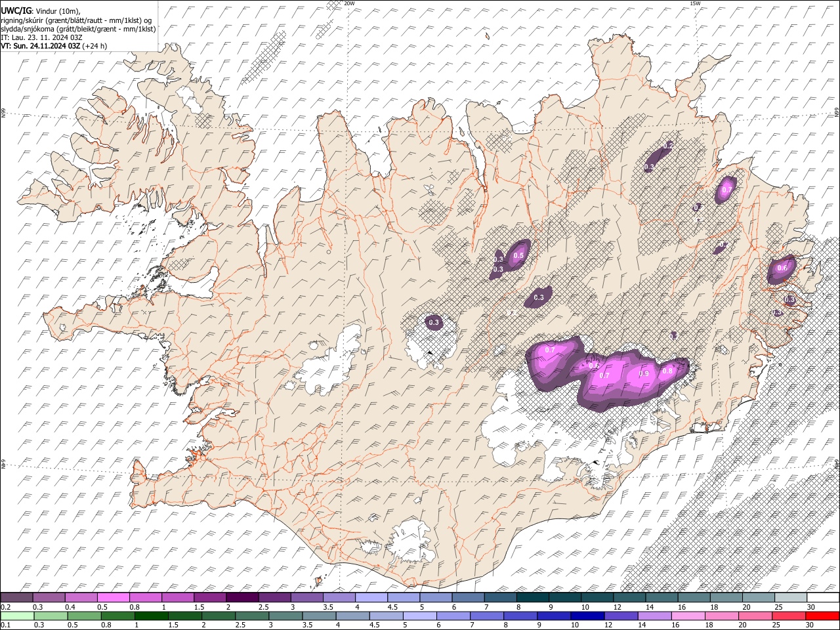Viewport: 840px width, 630px height.
Task: Click the 15W longitude label
Action: click(x=695, y=3)
